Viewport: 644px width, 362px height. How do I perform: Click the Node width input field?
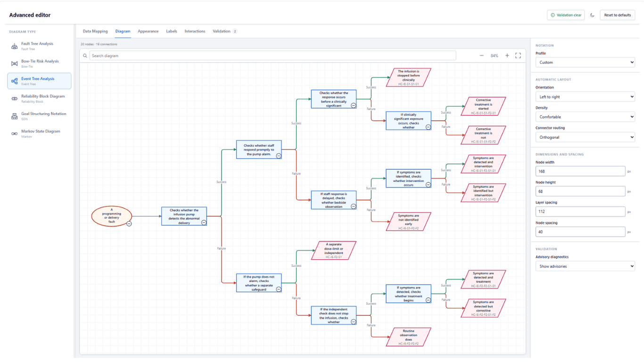click(580, 171)
